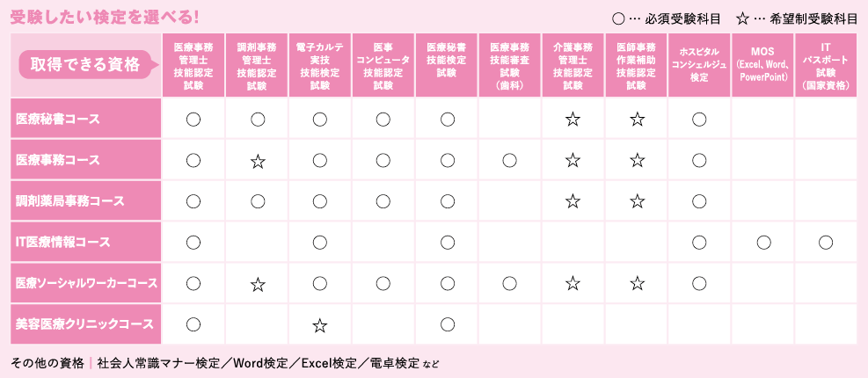Click the 医療事務管理士技能認定試験 column header

point(193,65)
